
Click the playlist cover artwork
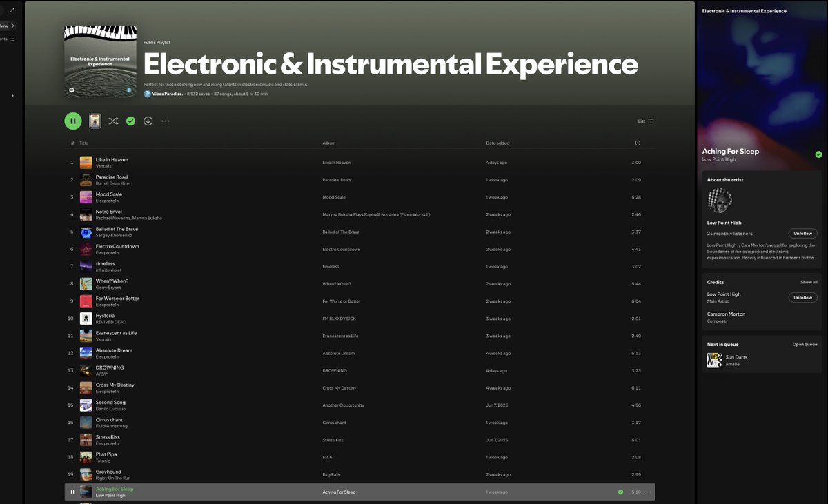click(x=100, y=61)
